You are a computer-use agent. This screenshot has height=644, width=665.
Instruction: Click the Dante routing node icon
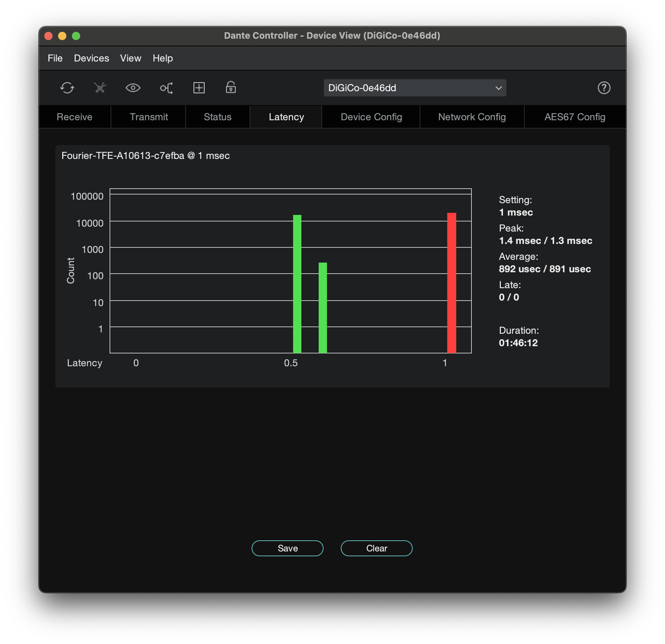point(166,88)
